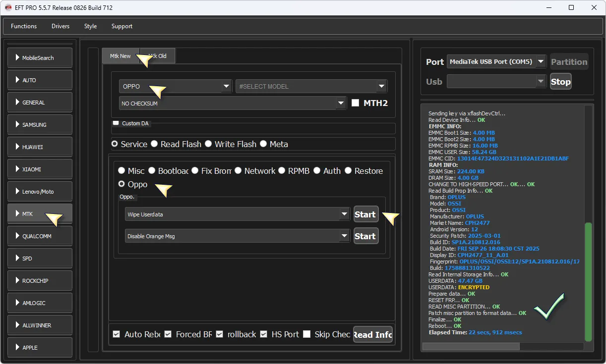606x364 pixels.
Task: Expand the Wipe Userdata operation dropdown
Action: point(238,214)
